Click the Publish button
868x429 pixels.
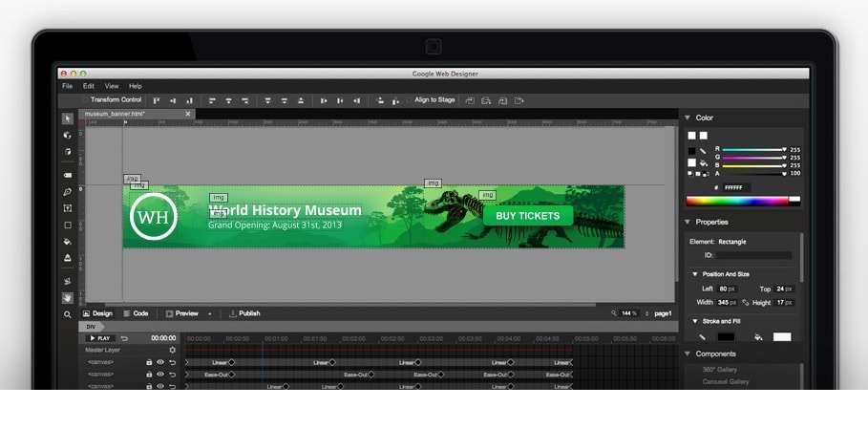243,313
